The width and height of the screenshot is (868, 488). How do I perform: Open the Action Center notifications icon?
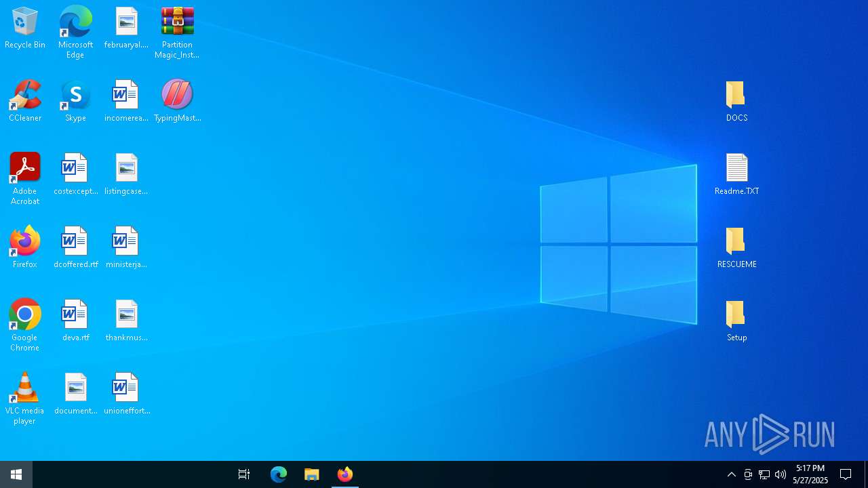pos(846,474)
